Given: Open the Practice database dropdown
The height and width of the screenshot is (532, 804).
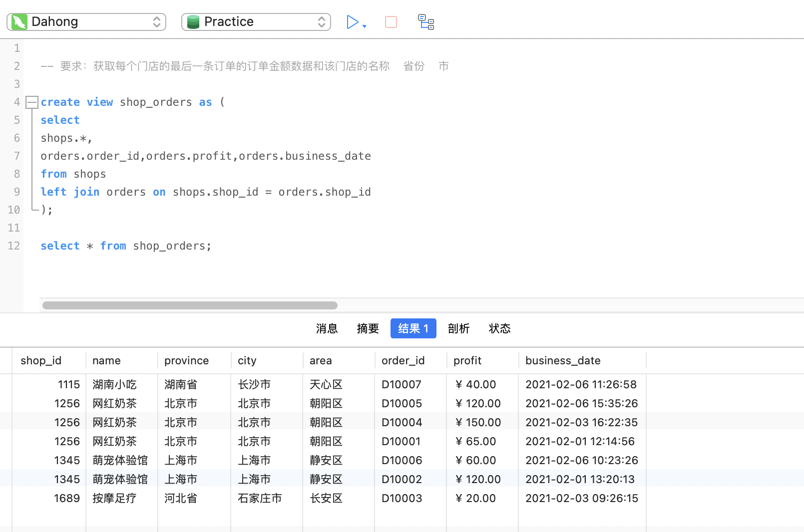Looking at the screenshot, I should [x=321, y=22].
